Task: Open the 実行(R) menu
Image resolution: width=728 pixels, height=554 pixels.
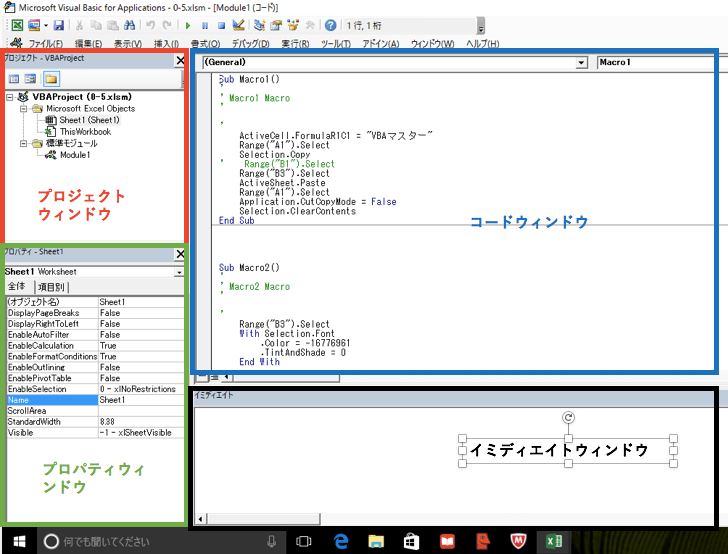Action: pos(295,44)
